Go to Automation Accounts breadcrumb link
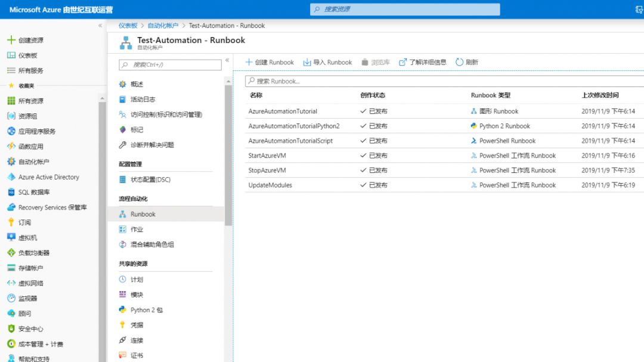Viewport: 644px width, 362px height. [163, 26]
